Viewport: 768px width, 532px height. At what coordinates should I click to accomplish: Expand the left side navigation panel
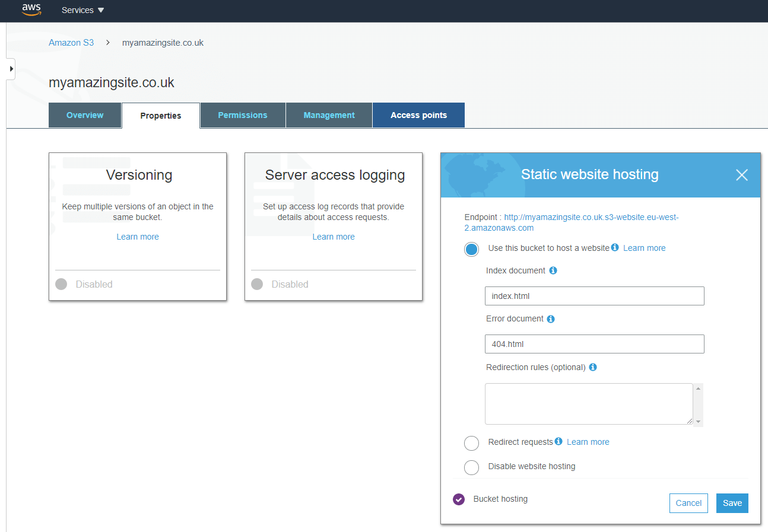pos(11,69)
